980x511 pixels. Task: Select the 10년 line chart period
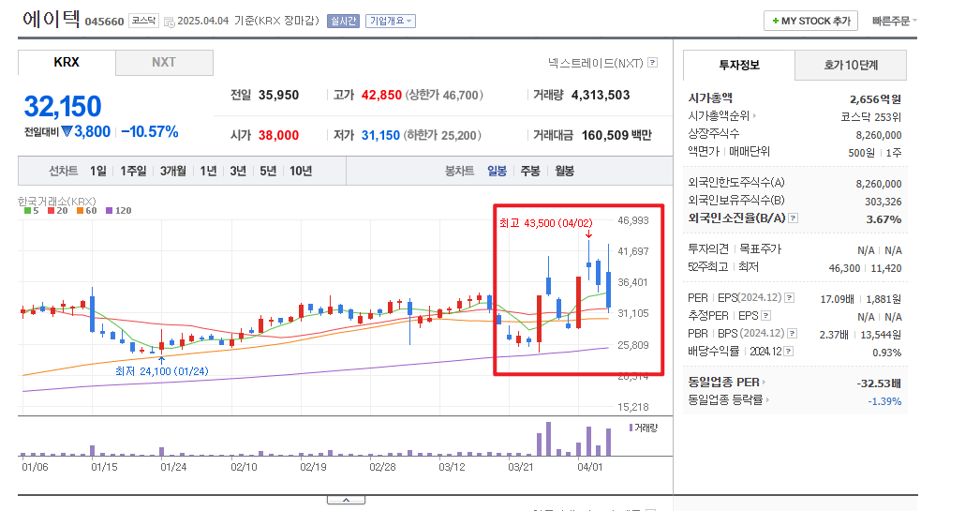301,171
